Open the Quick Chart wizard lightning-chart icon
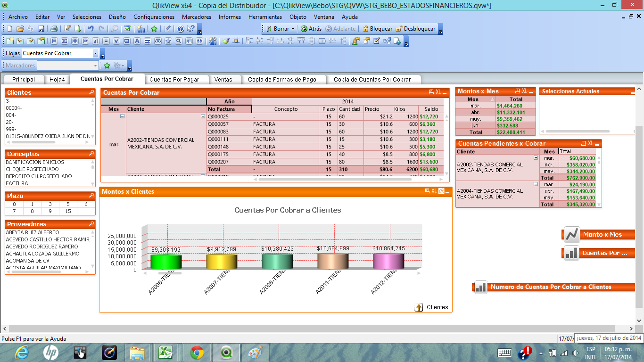The image size is (644, 362). point(141,29)
